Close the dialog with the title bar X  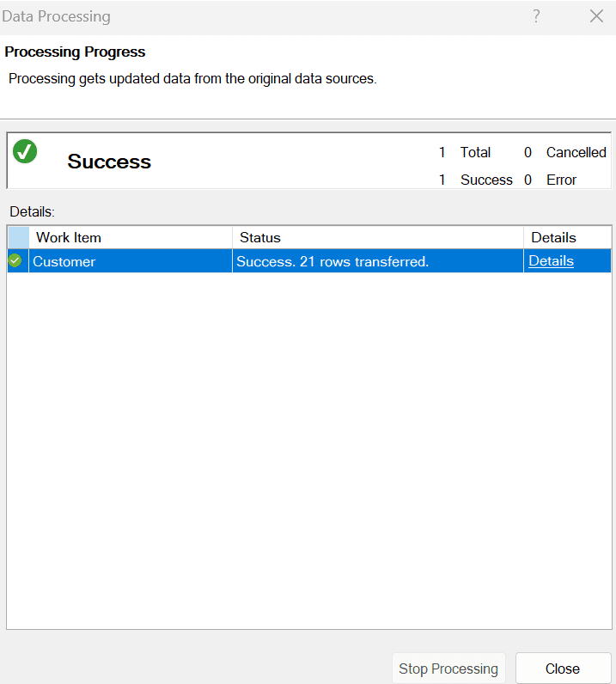tap(596, 16)
